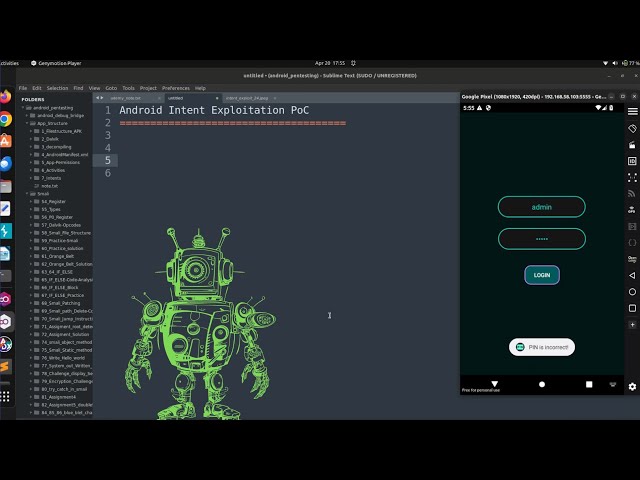Image resolution: width=640 pixels, height=480 pixels.
Task: Tap Android recents square in navigation bar
Action: pos(589,384)
